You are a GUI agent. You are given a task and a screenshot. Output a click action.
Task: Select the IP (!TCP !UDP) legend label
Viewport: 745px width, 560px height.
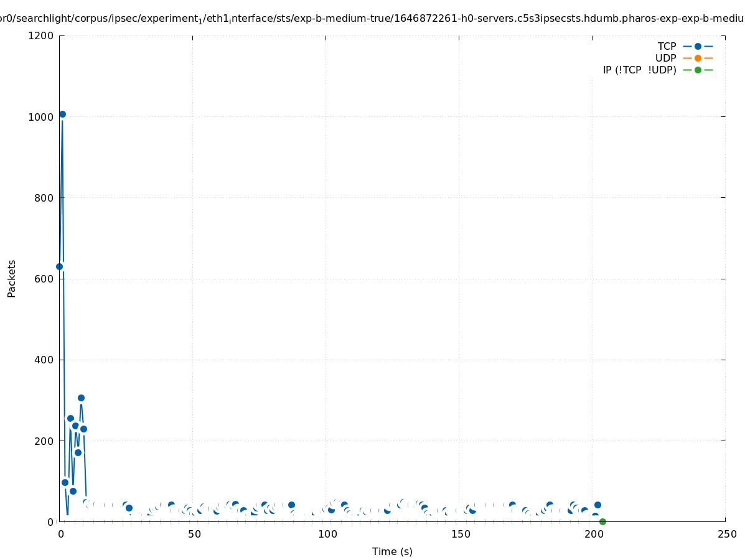(639, 70)
